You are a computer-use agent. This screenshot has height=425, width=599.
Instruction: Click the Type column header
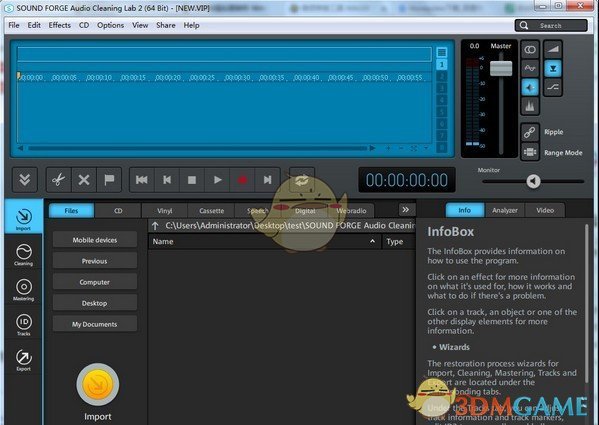coord(399,241)
